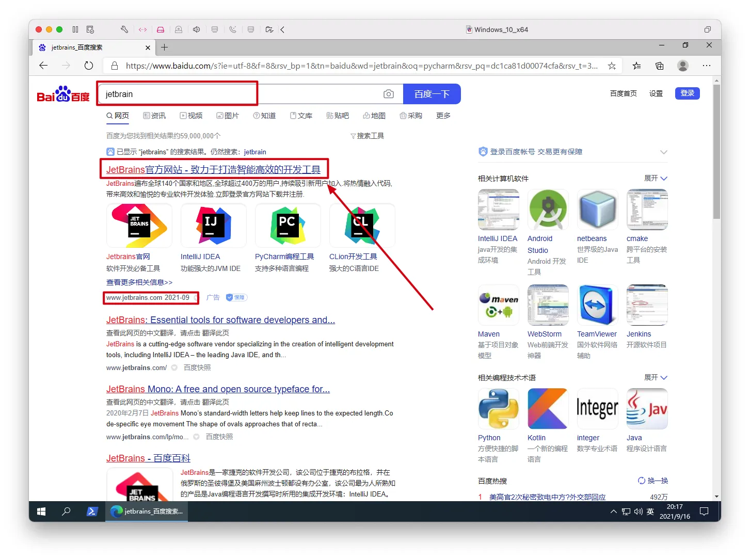Image resolution: width=750 pixels, height=560 pixels.
Task: Open PowerShell from the taskbar
Action: tap(92, 511)
